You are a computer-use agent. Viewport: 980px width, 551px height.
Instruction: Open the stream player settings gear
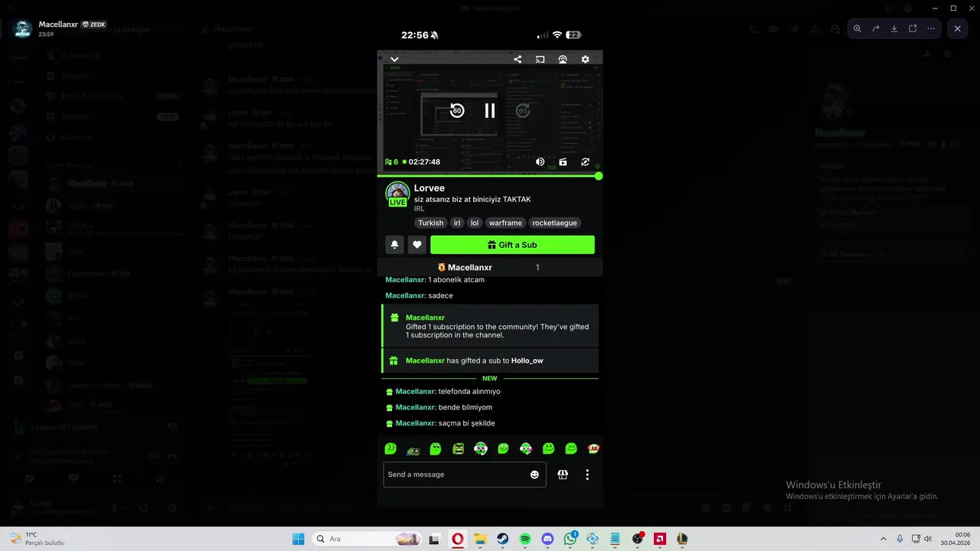(586, 59)
